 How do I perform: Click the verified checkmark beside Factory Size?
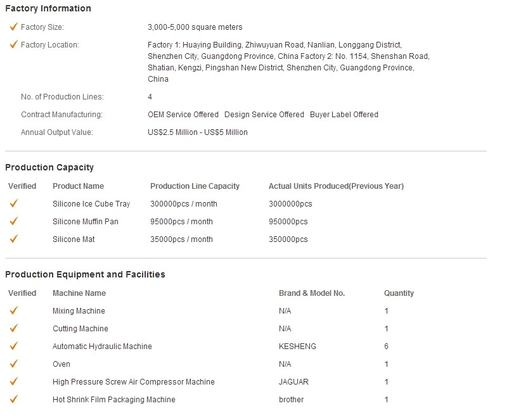[x=14, y=26]
